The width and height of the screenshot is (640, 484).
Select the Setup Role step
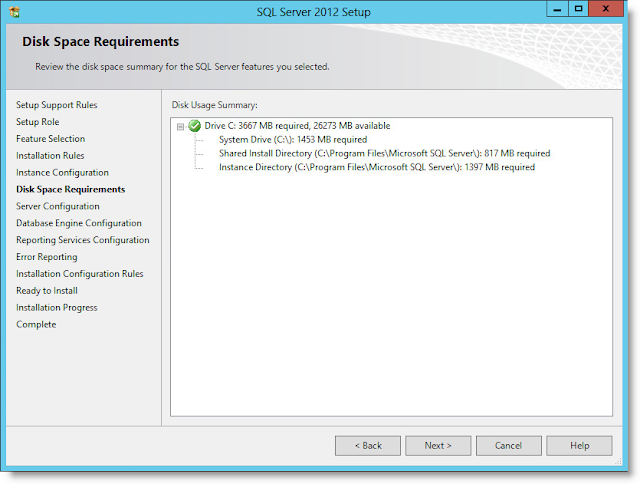38,122
